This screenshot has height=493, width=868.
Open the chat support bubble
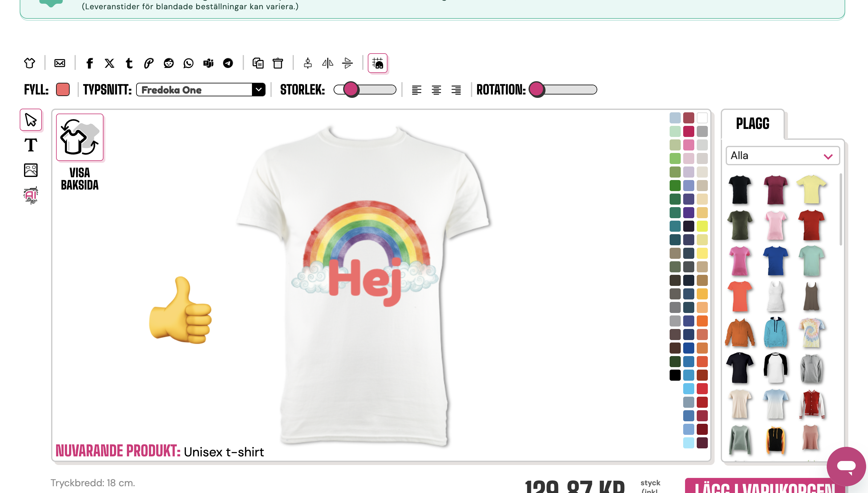pos(846,466)
